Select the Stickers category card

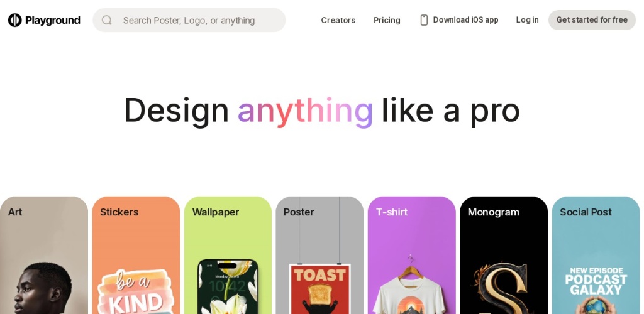pyautogui.click(x=136, y=255)
